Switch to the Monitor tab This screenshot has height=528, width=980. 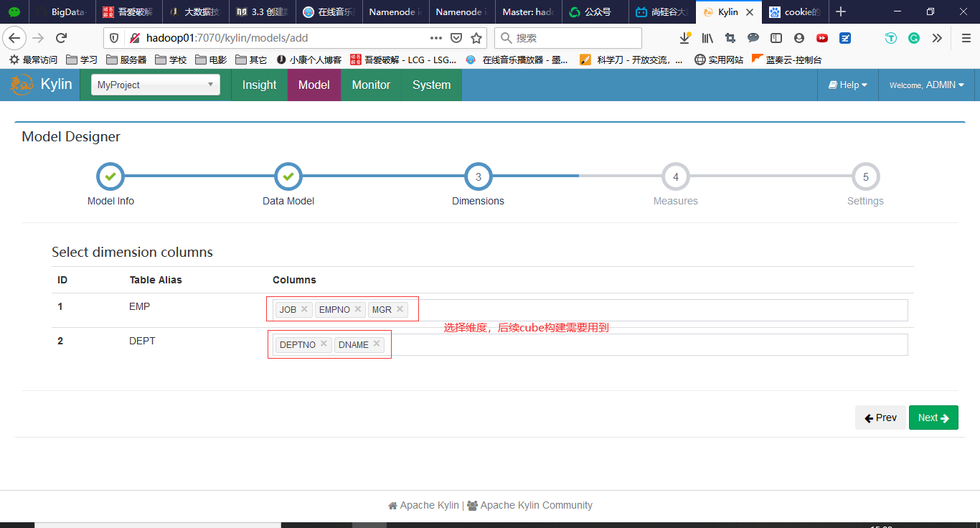click(371, 85)
